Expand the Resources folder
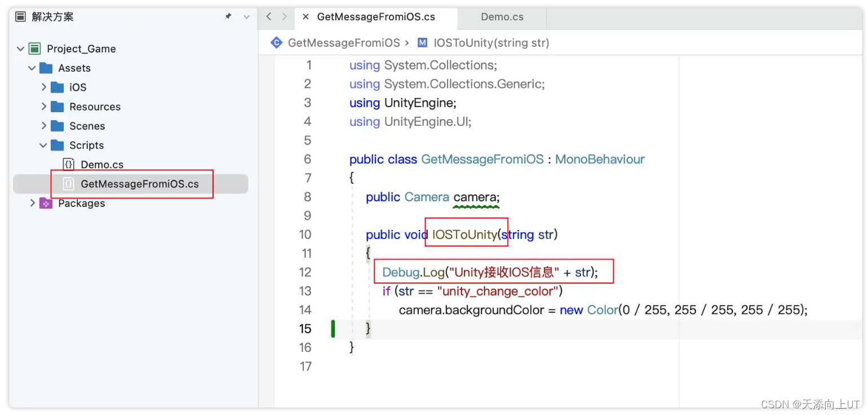This screenshot has width=868, height=415. [43, 107]
